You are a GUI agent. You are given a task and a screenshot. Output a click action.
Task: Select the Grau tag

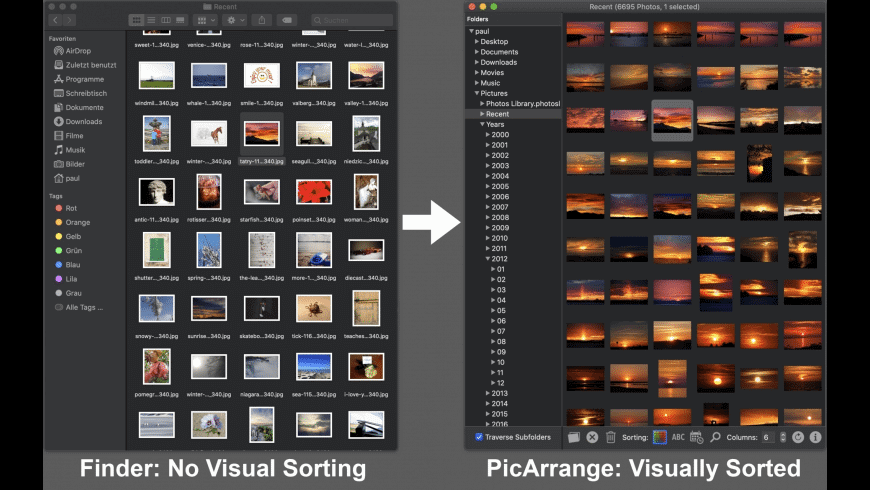(x=68, y=293)
